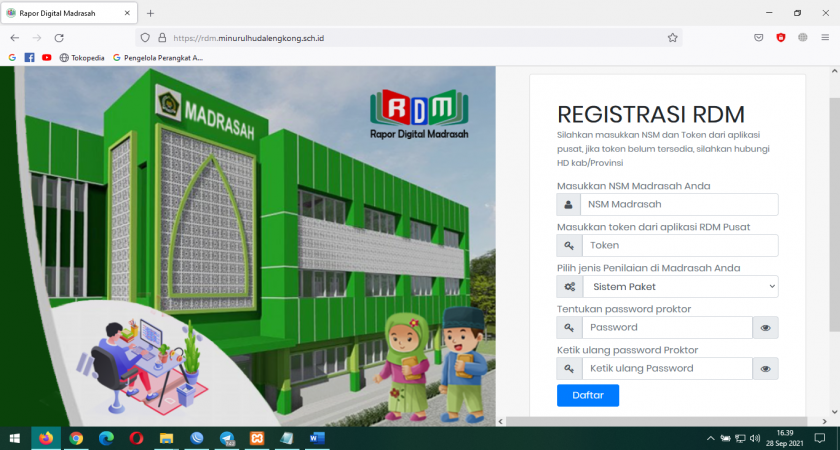This screenshot has width=840, height=450.
Task: Reload the current page
Action: (59, 38)
